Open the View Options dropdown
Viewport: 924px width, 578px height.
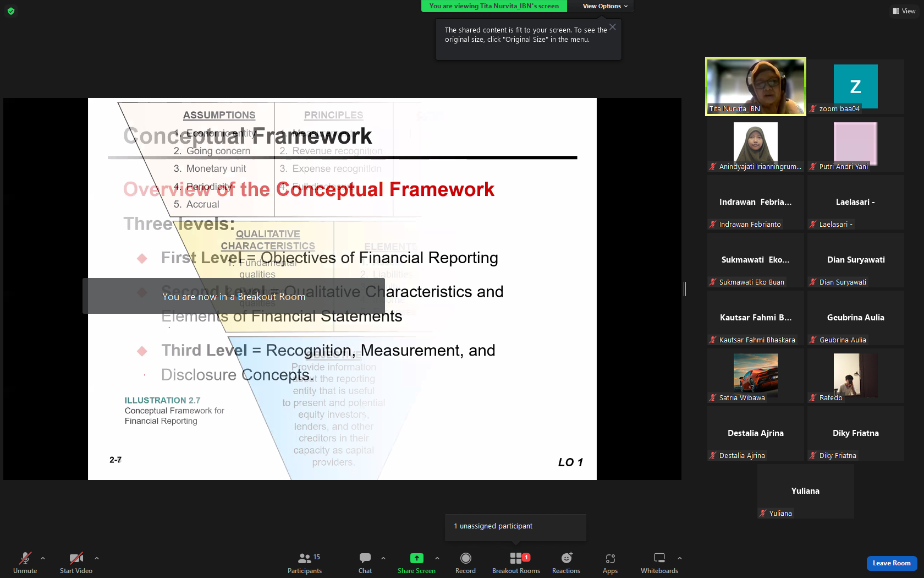tap(605, 6)
